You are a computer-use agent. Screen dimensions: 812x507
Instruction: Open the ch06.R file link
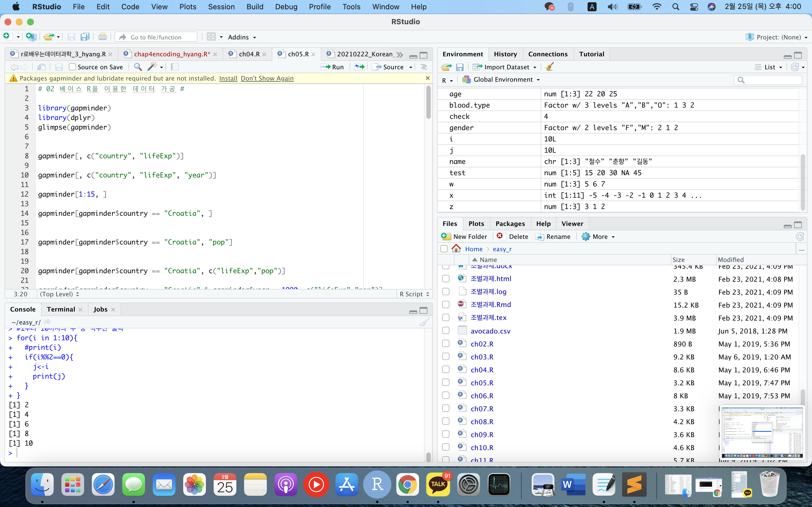[482, 396]
